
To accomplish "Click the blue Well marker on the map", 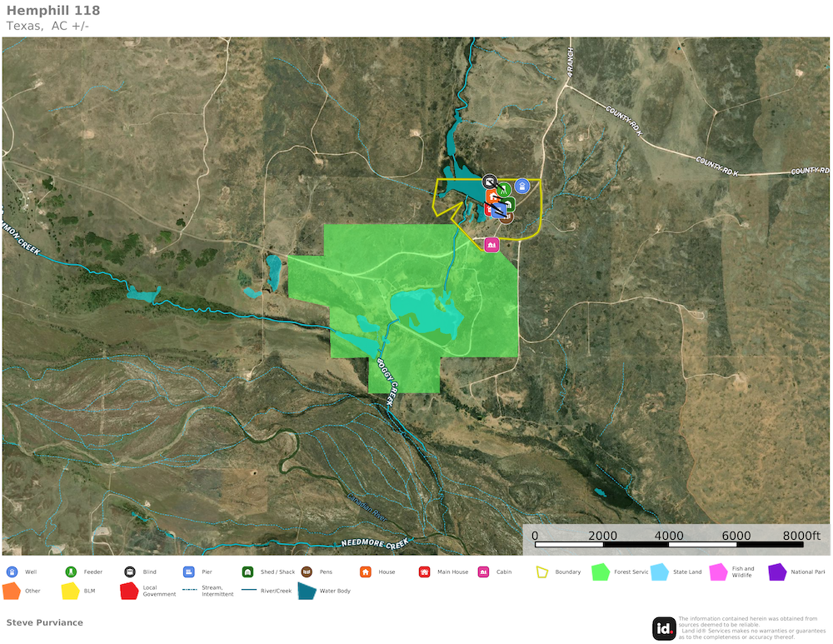I will pos(522,186).
